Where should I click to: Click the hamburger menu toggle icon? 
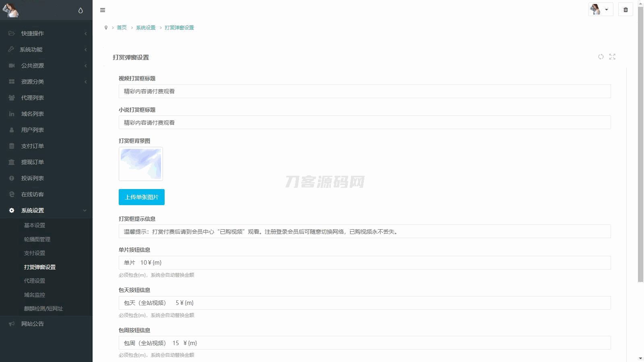[103, 10]
